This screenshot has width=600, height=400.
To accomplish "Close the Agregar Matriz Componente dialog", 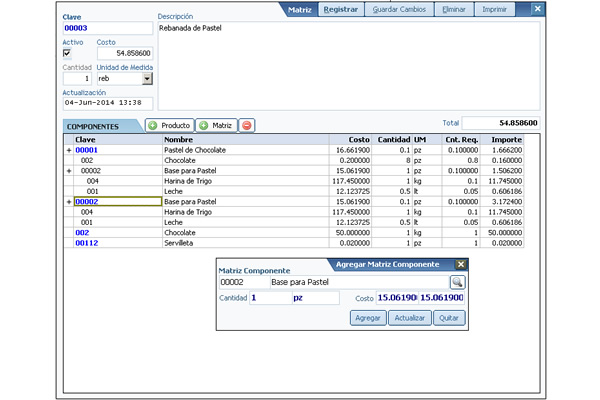I will [460, 264].
